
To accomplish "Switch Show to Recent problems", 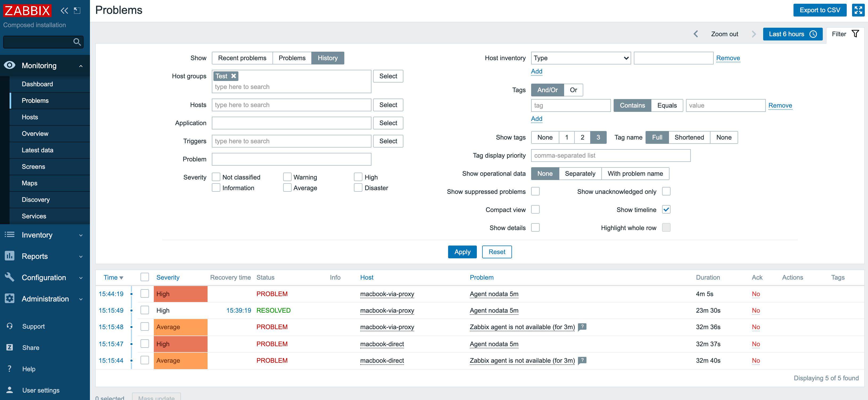I will click(242, 58).
